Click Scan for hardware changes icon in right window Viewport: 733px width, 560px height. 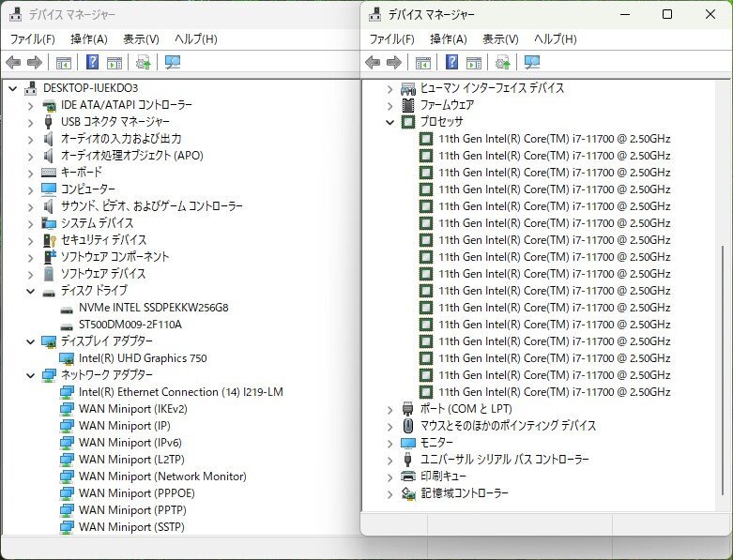click(532, 62)
